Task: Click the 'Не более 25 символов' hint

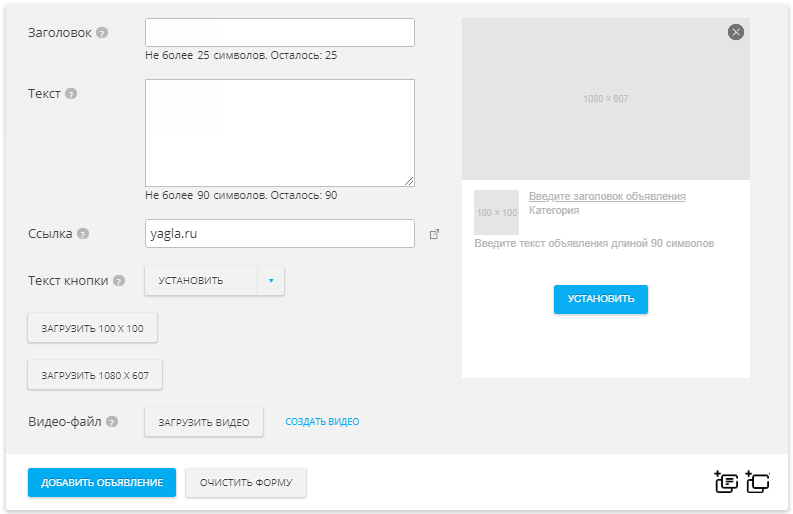Action: pyautogui.click(x=241, y=55)
